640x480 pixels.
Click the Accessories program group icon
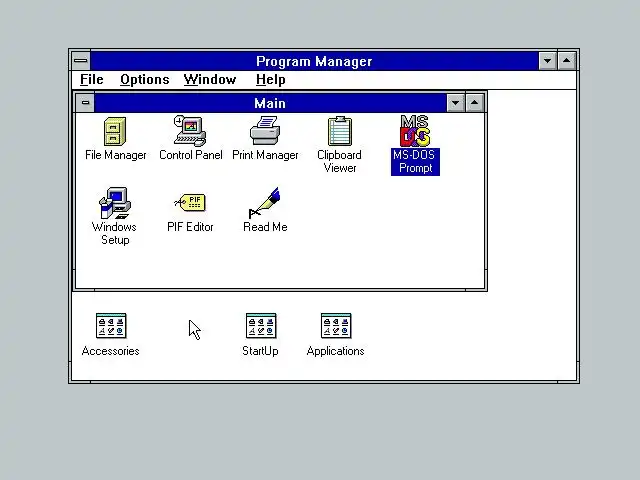[111, 326]
